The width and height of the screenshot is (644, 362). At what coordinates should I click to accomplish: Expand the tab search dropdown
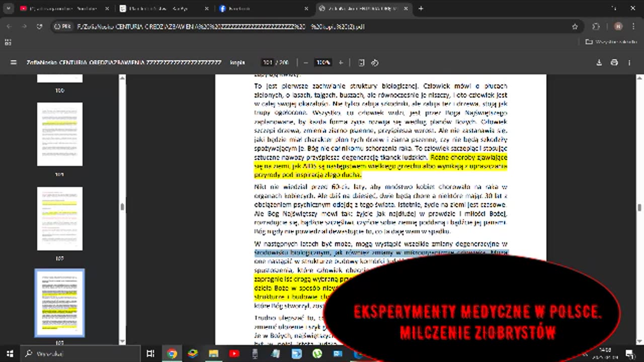8,9
